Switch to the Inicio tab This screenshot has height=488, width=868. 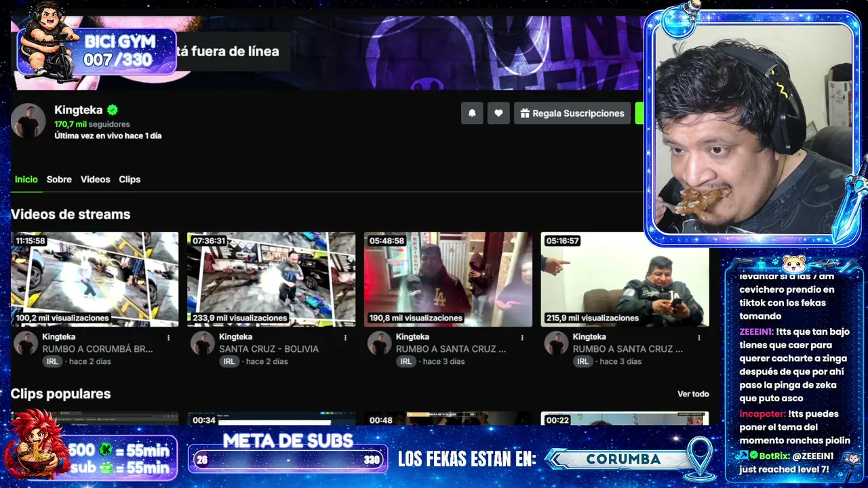click(26, 180)
